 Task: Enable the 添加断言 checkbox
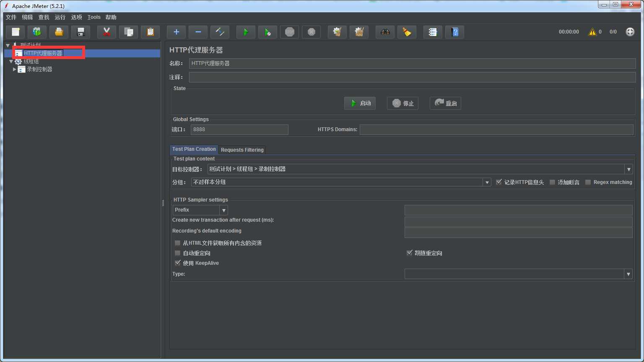552,182
